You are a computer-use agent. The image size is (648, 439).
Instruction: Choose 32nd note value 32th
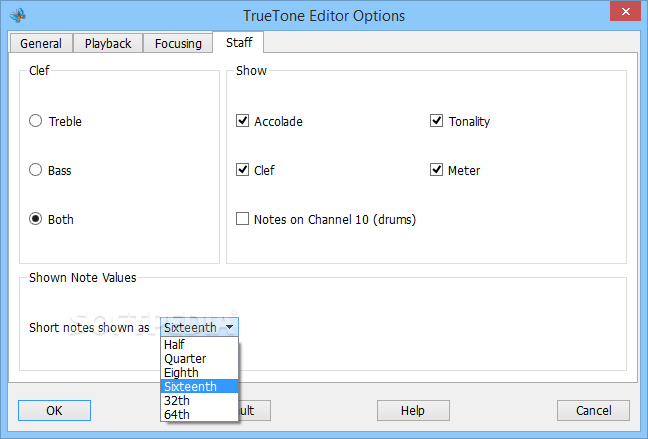coord(199,401)
